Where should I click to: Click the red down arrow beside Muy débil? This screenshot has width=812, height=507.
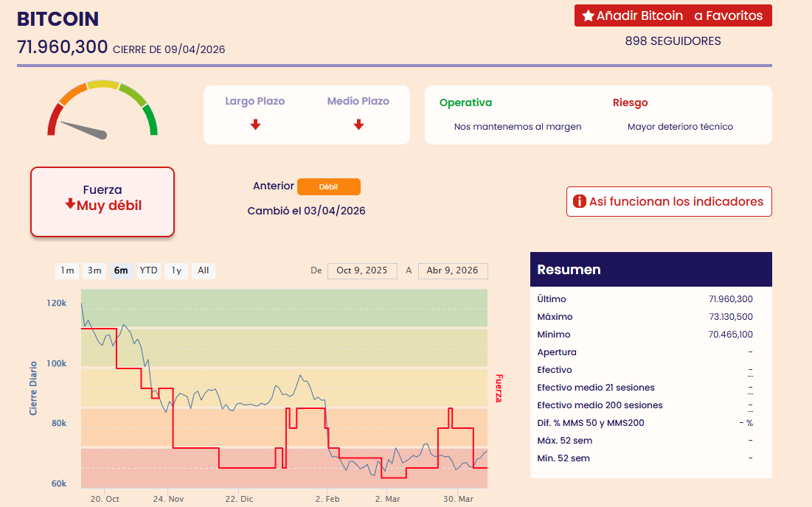(x=70, y=204)
